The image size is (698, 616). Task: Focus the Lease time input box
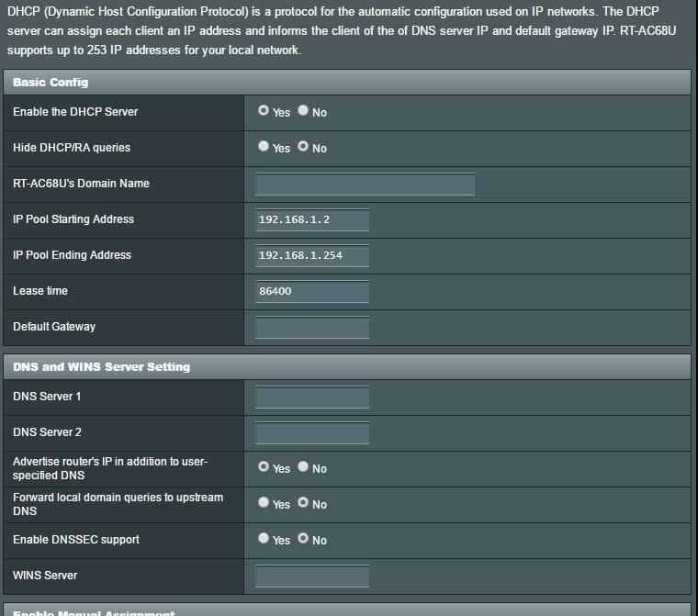pyautogui.click(x=312, y=291)
